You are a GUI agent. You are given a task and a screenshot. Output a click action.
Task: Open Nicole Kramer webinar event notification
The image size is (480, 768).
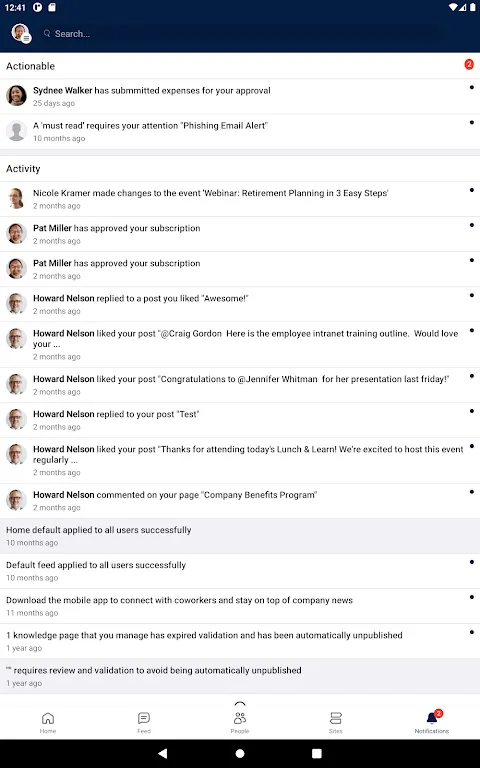pos(240,199)
